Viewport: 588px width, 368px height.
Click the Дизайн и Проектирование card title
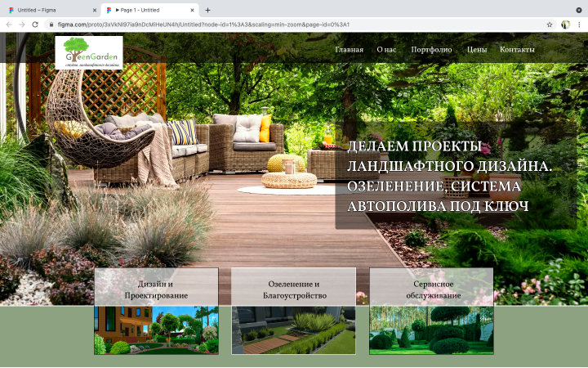pyautogui.click(x=156, y=289)
